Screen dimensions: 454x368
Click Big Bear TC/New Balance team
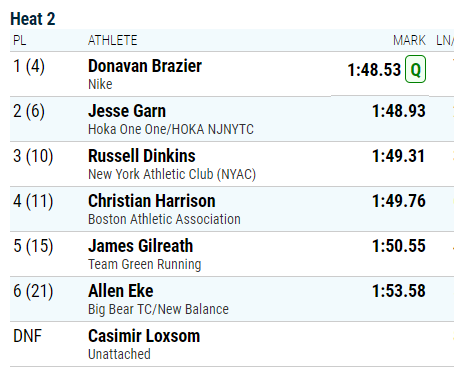158,309
